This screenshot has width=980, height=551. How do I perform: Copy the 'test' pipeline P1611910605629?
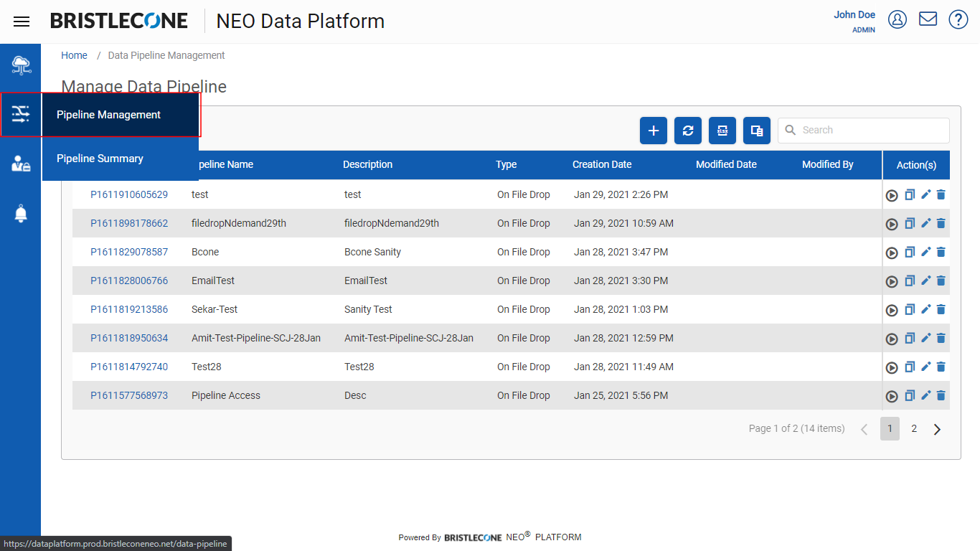[910, 194]
